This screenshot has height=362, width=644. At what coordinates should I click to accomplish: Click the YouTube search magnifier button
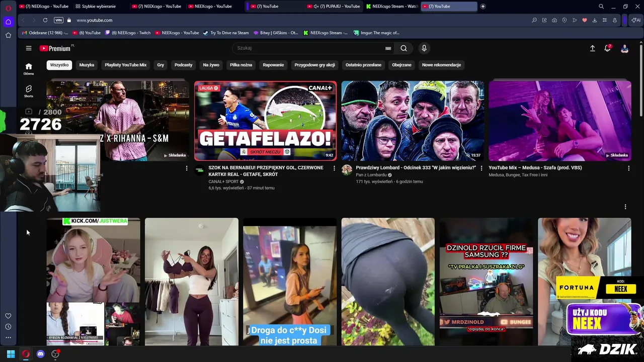pyautogui.click(x=404, y=48)
